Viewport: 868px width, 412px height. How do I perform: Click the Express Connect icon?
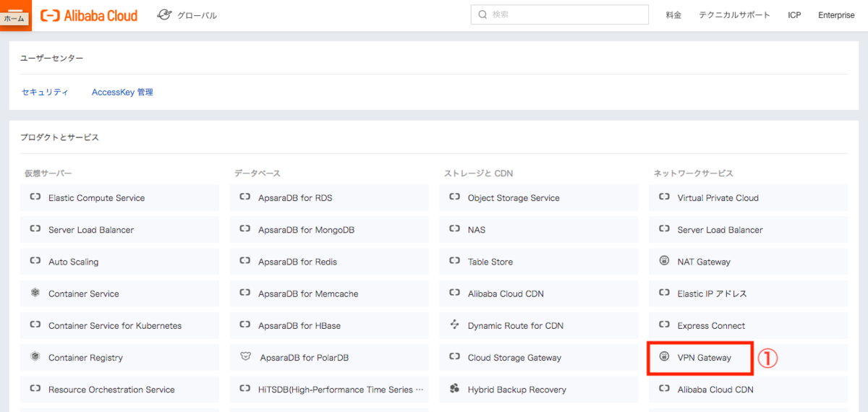(664, 325)
